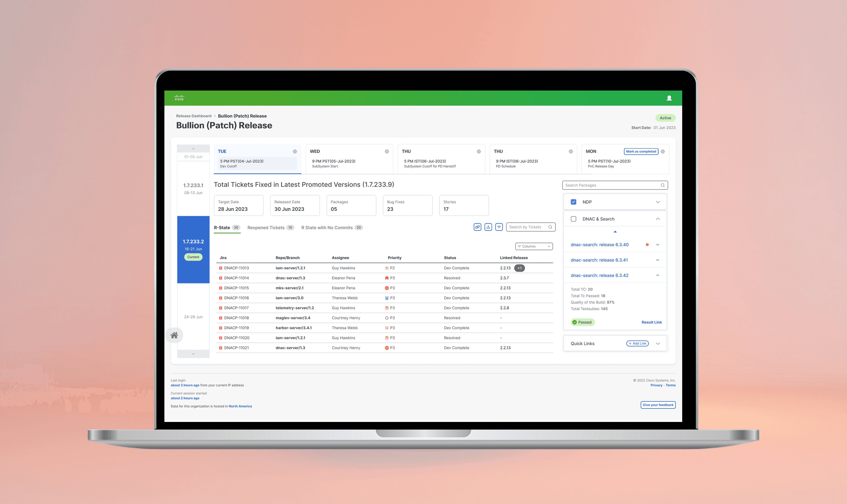Screen dimensions: 847x504
Task: Click the Active status badge
Action: (x=665, y=118)
